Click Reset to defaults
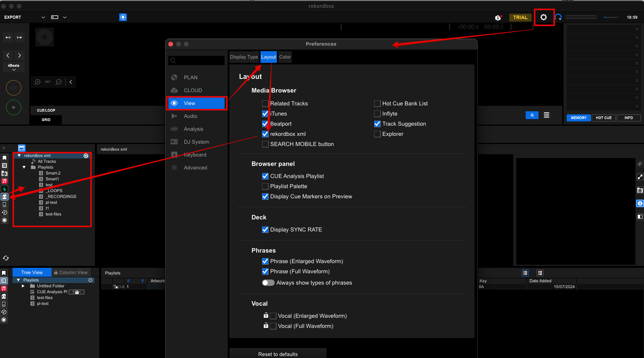 click(x=278, y=354)
